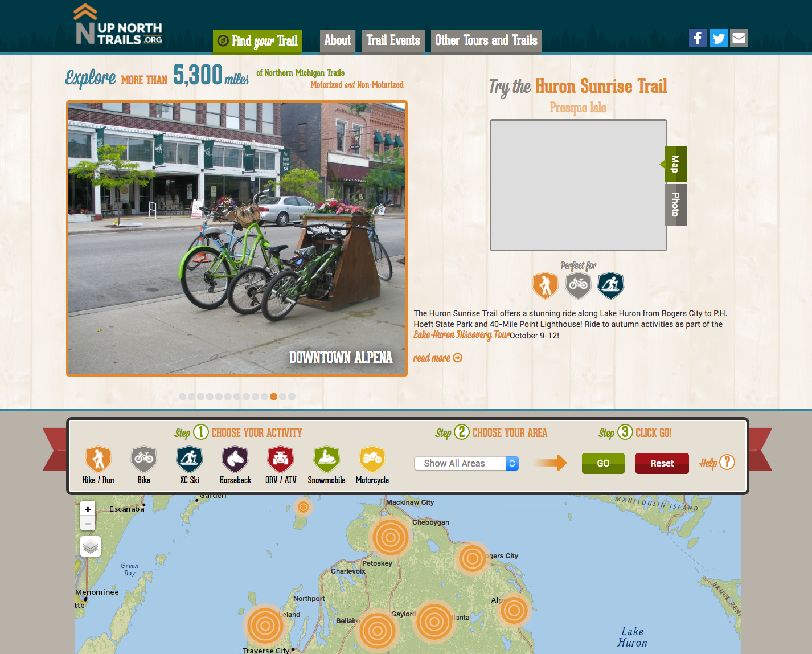Click the green GO button

[603, 463]
